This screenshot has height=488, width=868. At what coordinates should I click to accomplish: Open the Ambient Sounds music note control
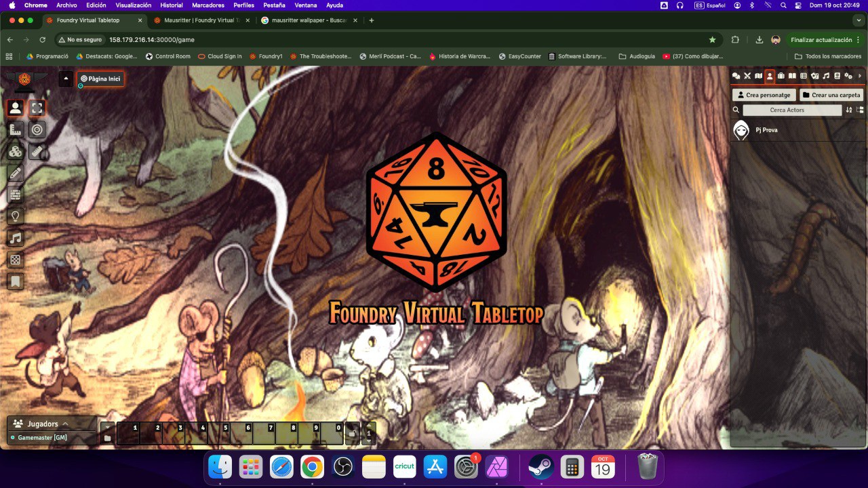click(x=16, y=238)
